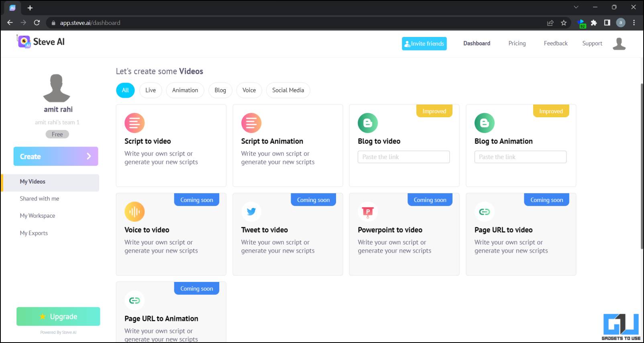Viewport: 644px width, 343px height.
Task: Click the Coming soon badge on Tweet to video
Action: point(313,200)
